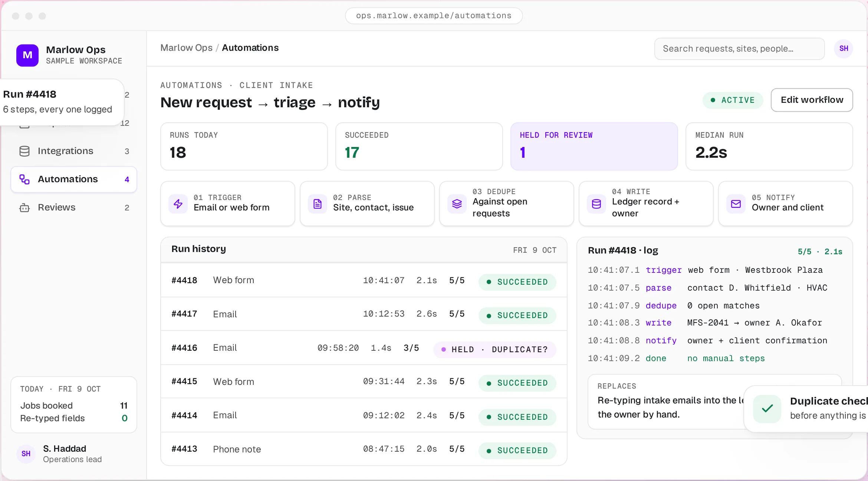Open the Automations section
The height and width of the screenshot is (481, 868).
pyautogui.click(x=74, y=179)
